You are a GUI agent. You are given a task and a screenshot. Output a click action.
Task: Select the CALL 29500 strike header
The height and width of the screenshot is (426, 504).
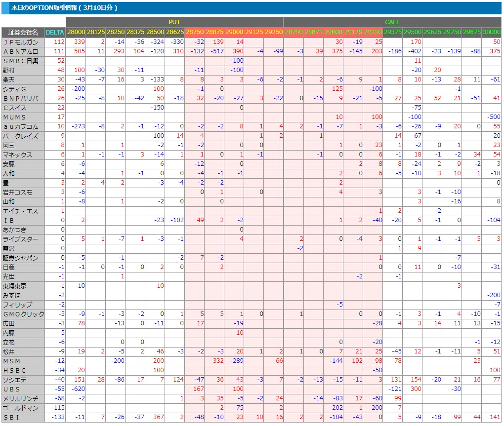coord(413,32)
